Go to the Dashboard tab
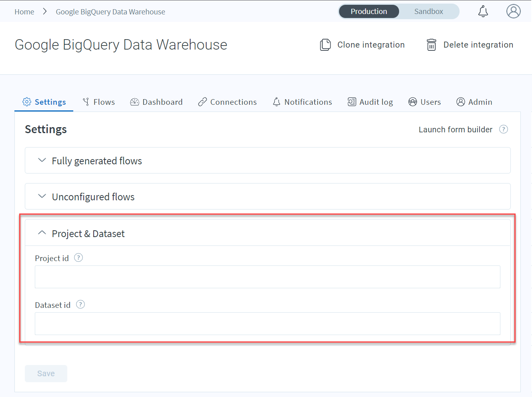 click(157, 102)
